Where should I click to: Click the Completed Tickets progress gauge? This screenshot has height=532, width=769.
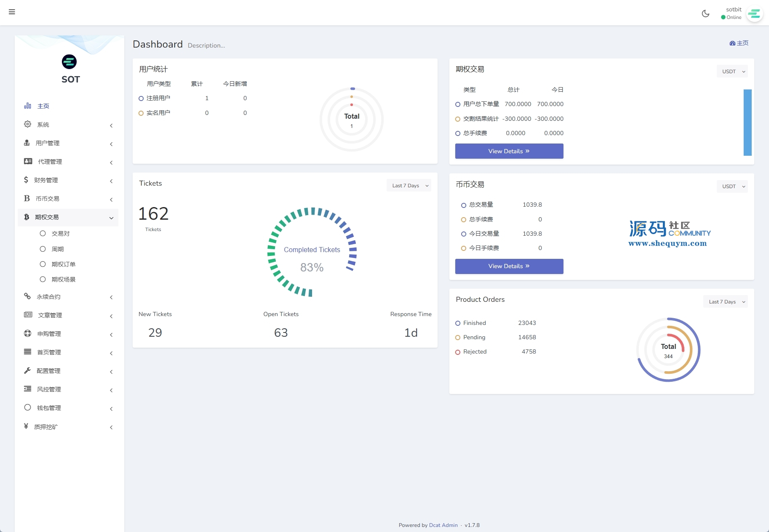click(312, 253)
